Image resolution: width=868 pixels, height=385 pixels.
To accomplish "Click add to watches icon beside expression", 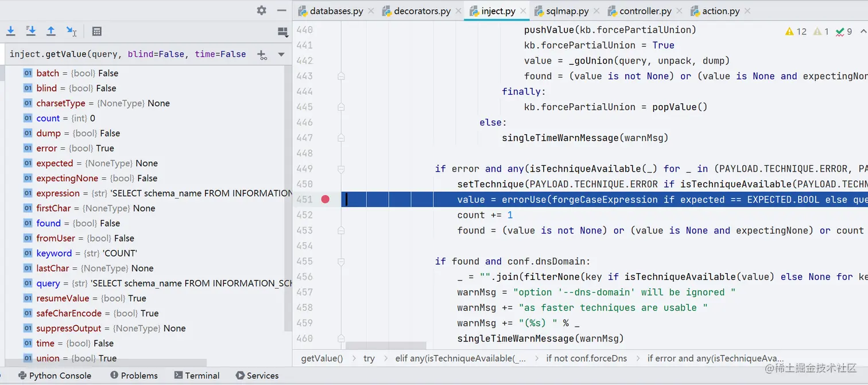I will (262, 55).
